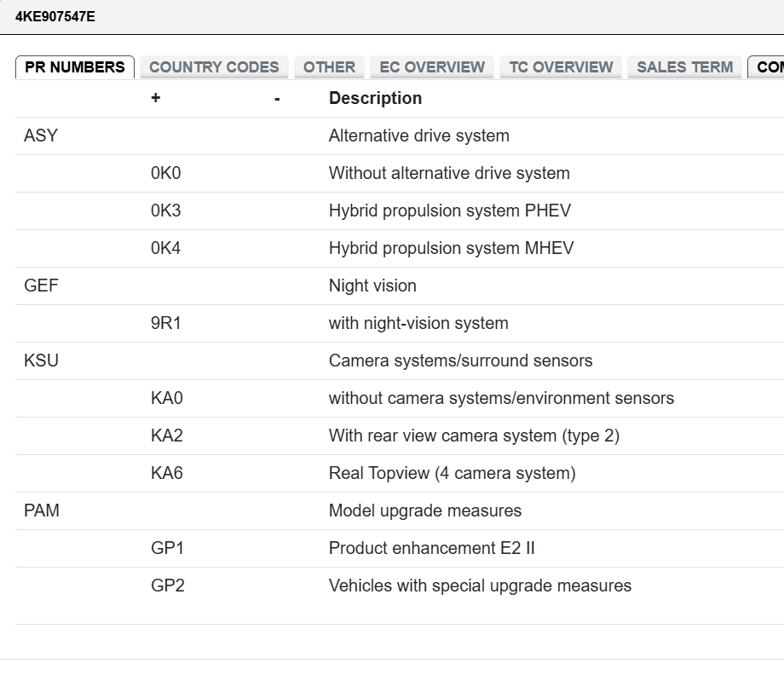Switch to the COUNTRY CODES tab
784x675 pixels.
pos(214,67)
